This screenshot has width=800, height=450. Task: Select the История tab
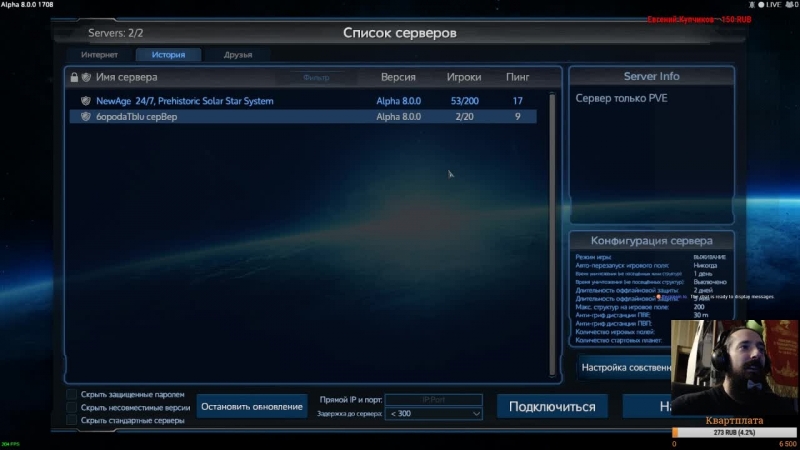click(168, 55)
